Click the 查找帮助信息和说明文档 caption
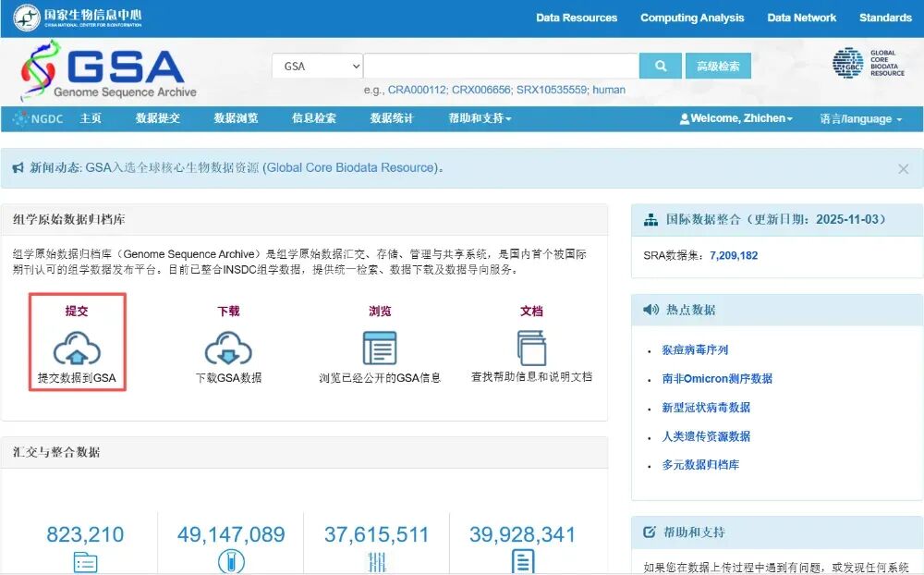This screenshot has height=575, width=924. [531, 377]
